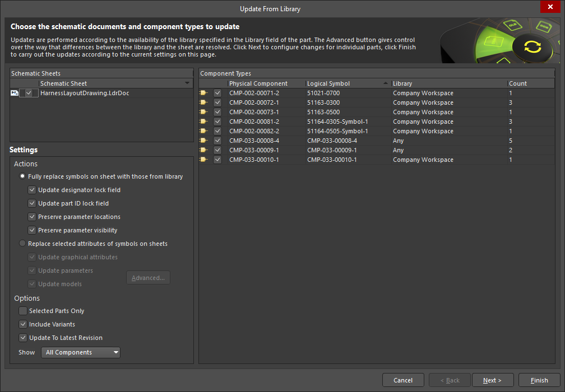This screenshot has width=565, height=392.
Task: Uncheck CMP-033-00008-4 component checkbox
Action: point(217,141)
